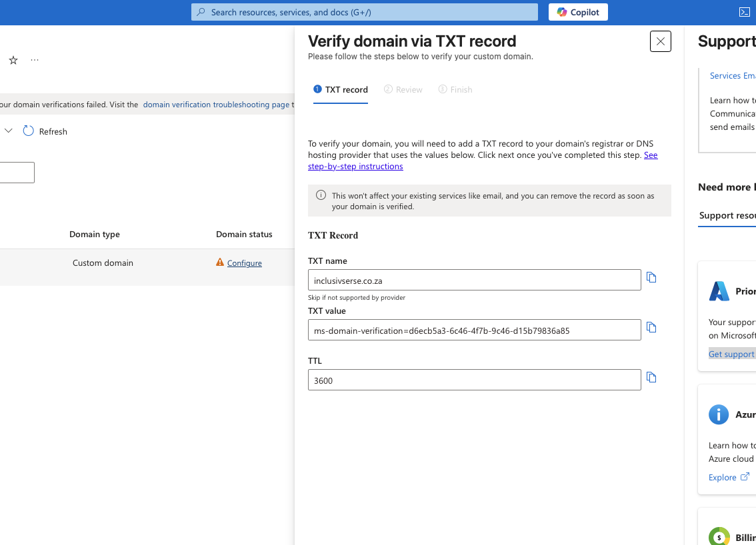The height and width of the screenshot is (545, 756).
Task: Expand the chevron next to Refresh
Action: (9, 131)
